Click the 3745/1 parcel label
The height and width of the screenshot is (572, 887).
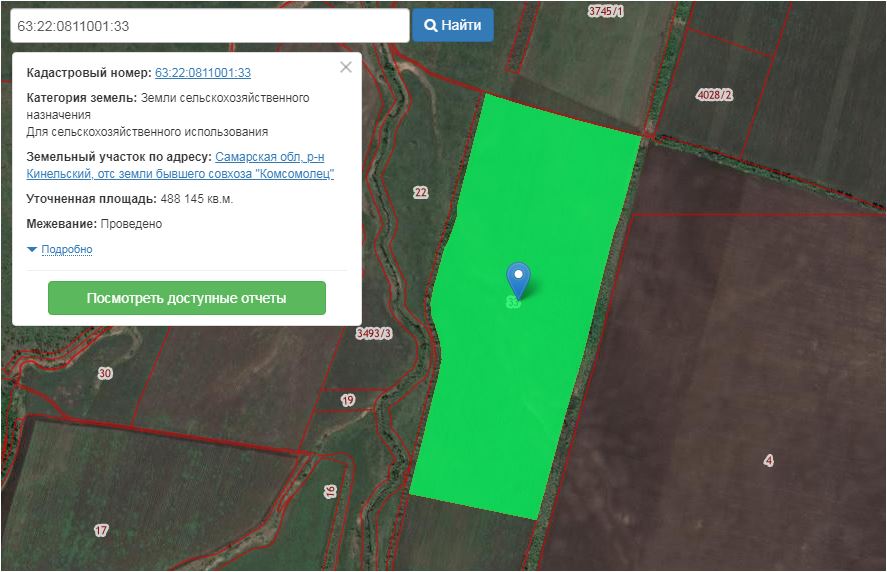pos(606,11)
